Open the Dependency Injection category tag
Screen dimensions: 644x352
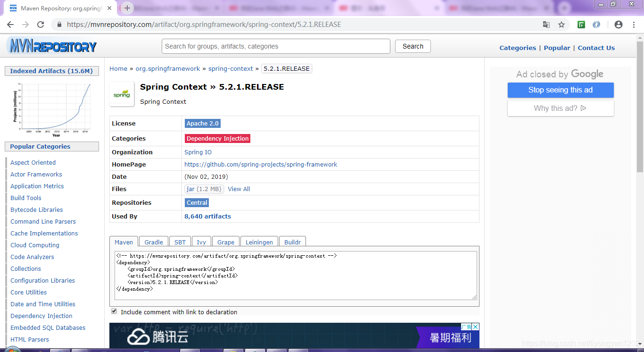coord(217,138)
